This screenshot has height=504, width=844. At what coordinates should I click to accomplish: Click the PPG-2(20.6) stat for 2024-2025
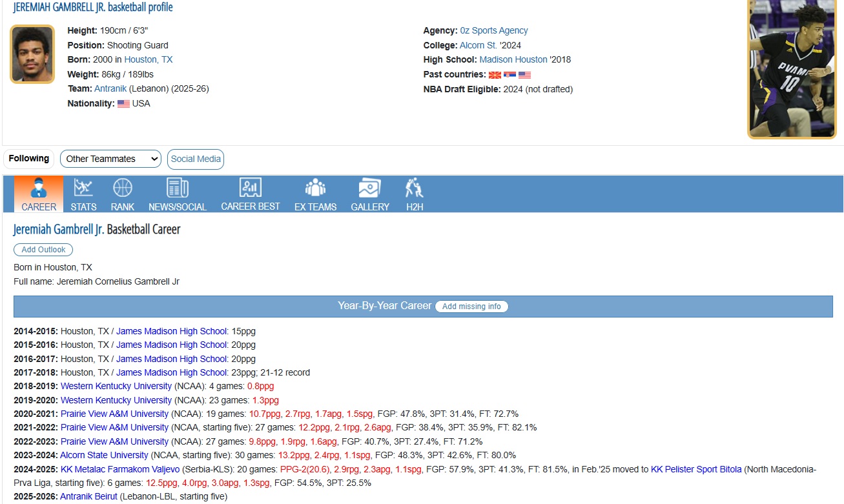point(305,469)
